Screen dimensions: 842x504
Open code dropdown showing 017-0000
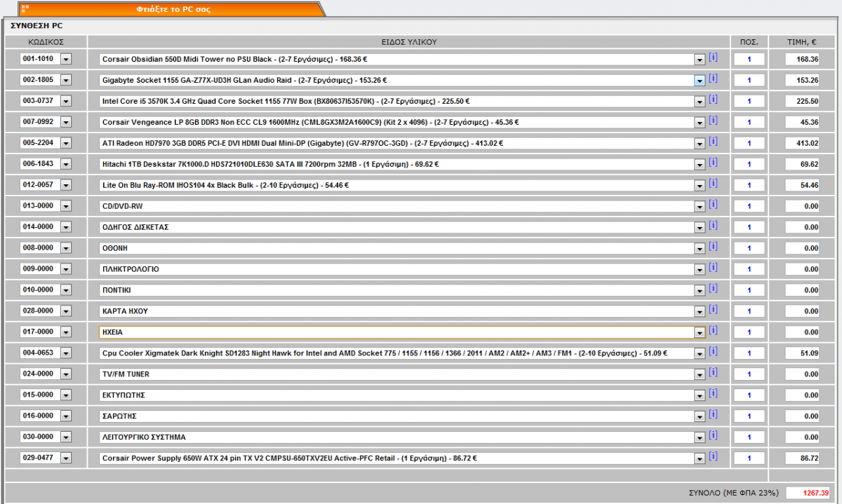66,332
